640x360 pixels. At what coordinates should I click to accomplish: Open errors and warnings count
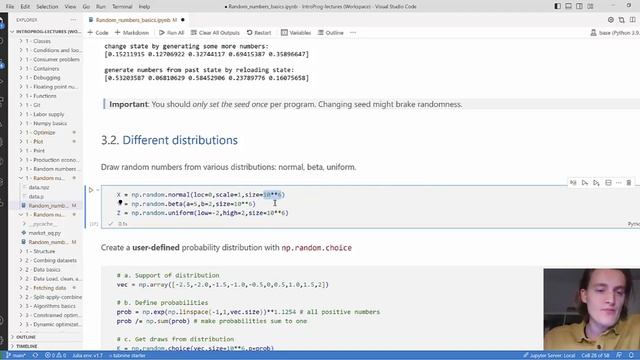click(x=55, y=356)
